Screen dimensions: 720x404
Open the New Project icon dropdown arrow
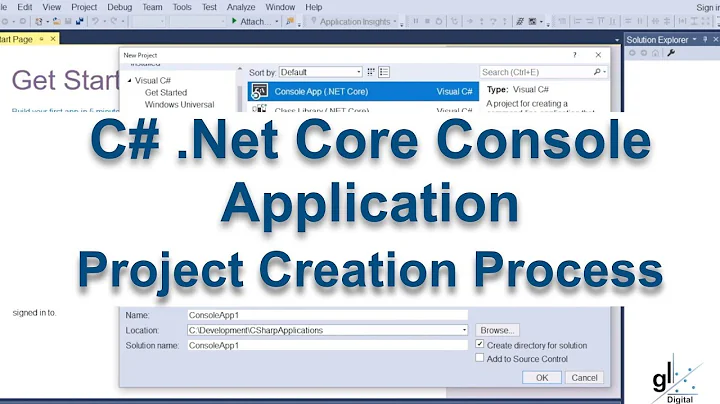click(47, 21)
